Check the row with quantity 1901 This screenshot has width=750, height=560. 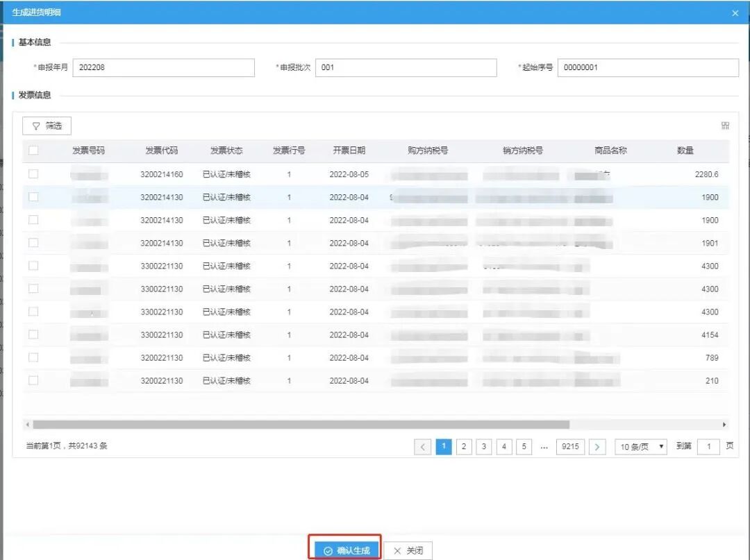[33, 243]
